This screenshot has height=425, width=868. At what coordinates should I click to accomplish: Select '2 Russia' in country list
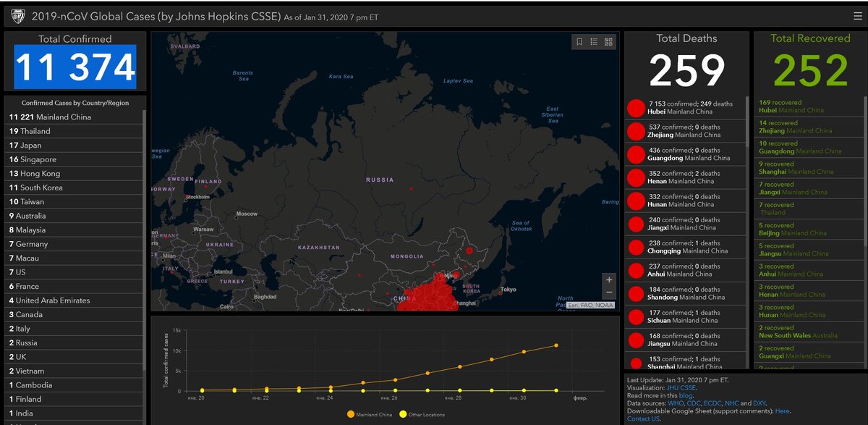[x=73, y=342]
